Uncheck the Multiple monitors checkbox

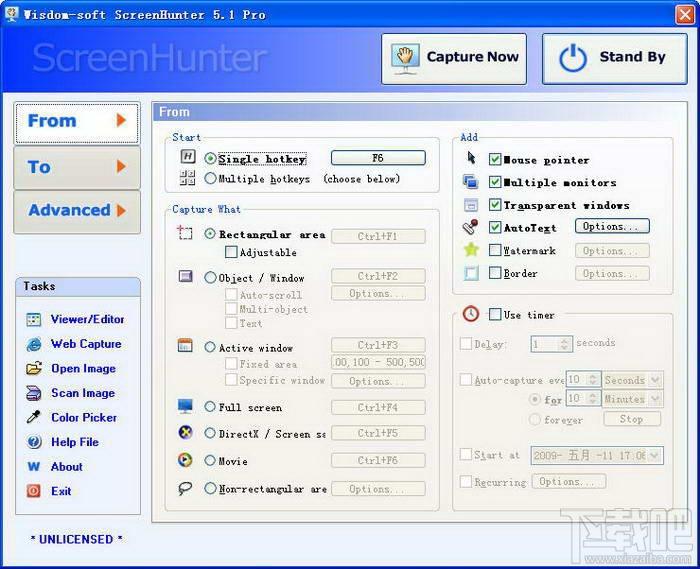click(x=495, y=182)
